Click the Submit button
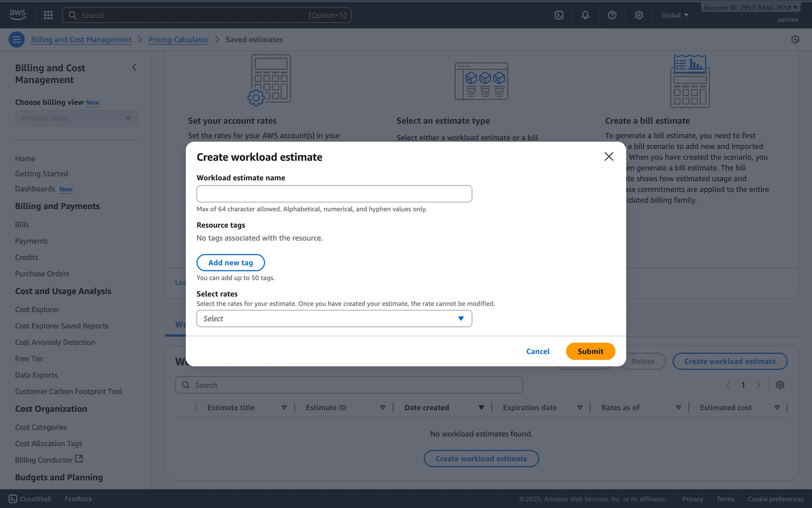Screen dimensions: 812x508 point(590,351)
